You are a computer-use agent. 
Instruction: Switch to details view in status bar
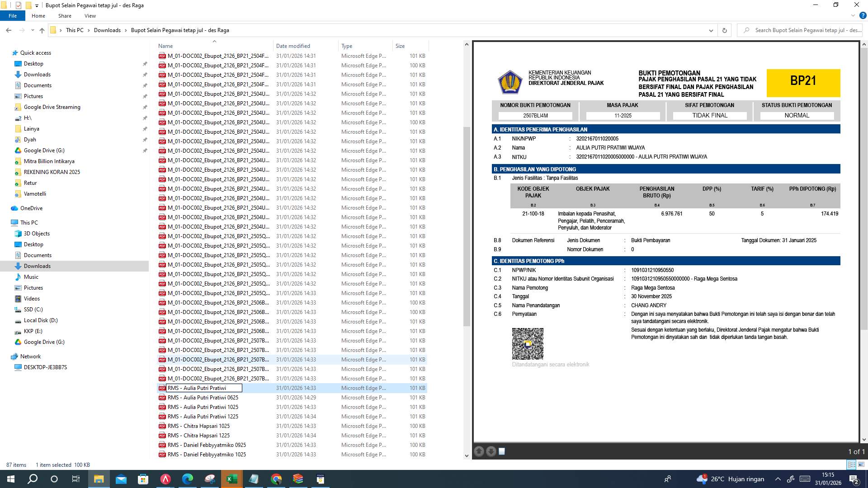tap(852, 465)
